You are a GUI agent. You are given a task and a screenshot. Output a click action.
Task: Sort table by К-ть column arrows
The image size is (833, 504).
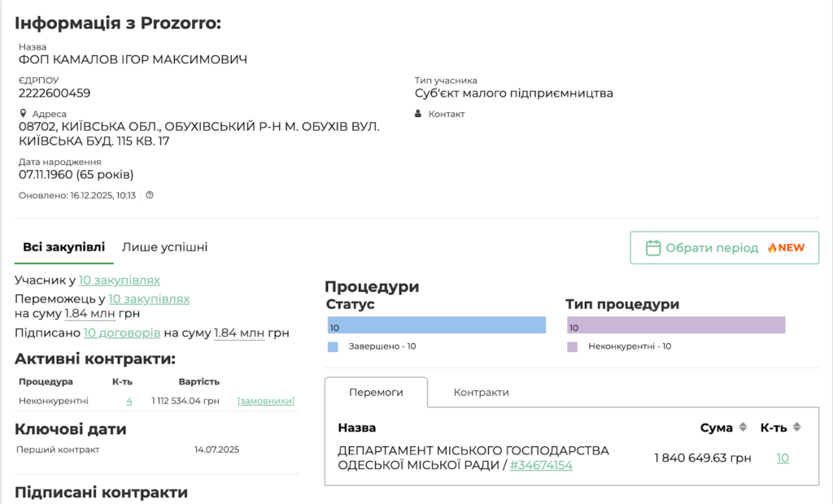796,428
